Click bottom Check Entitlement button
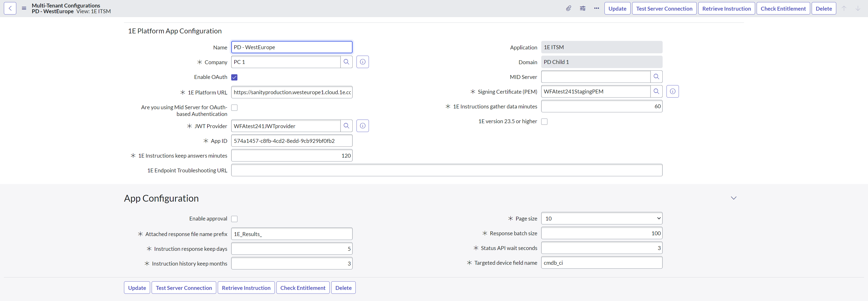Screen dimensions: 868x301 [303, 288]
